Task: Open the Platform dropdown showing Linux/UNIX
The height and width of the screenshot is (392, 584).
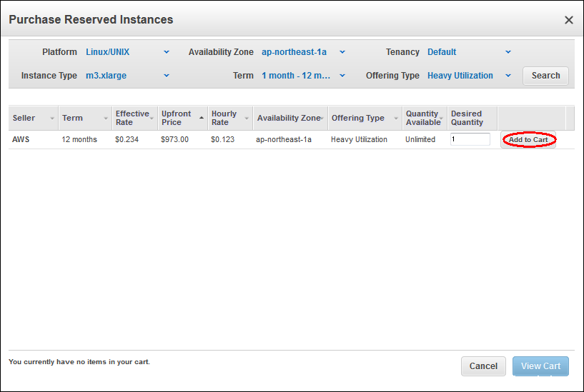Action: [127, 52]
